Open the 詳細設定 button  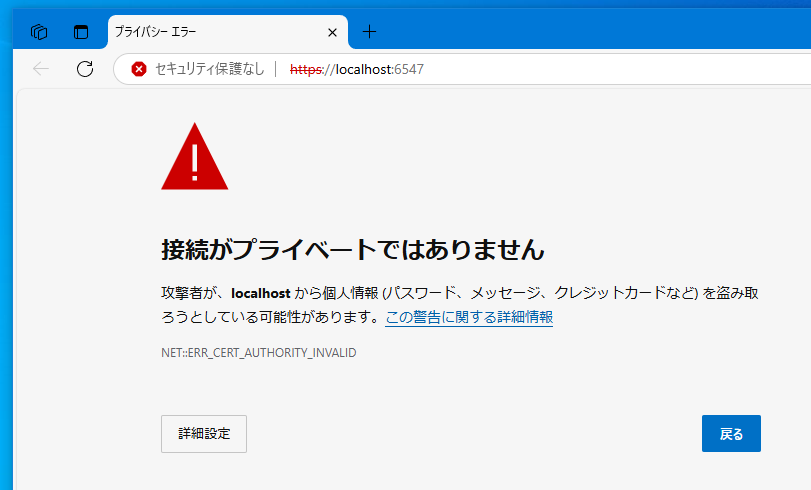(x=204, y=434)
